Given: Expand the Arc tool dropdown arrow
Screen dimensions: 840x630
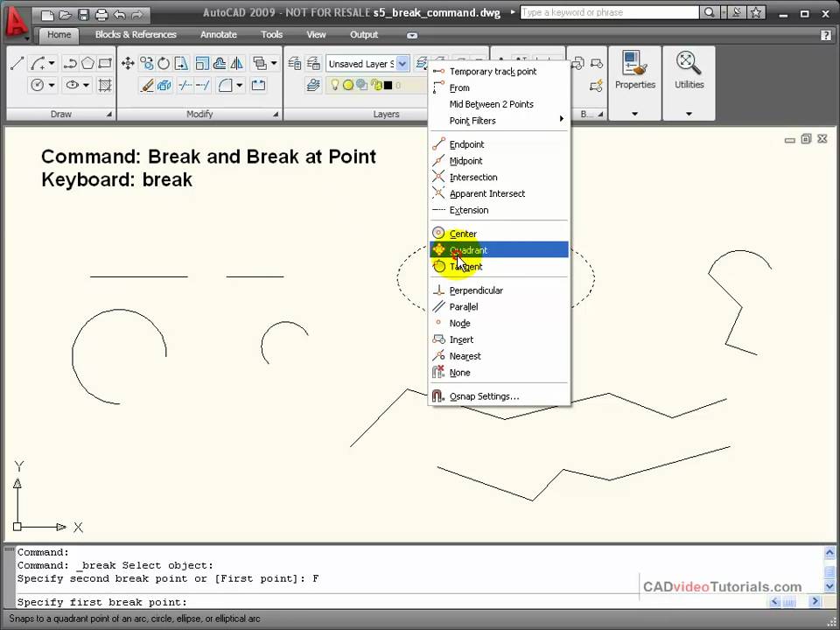Looking at the screenshot, I should (x=52, y=63).
